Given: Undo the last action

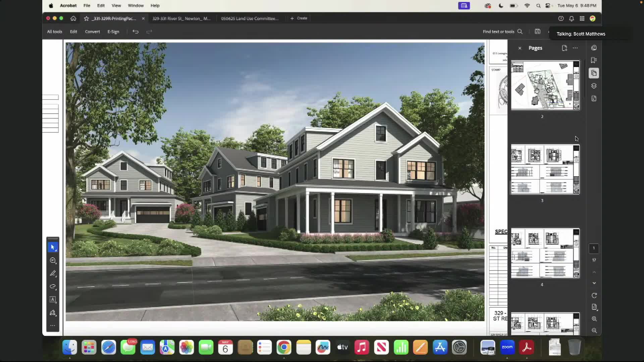Looking at the screenshot, I should pyautogui.click(x=136, y=32).
